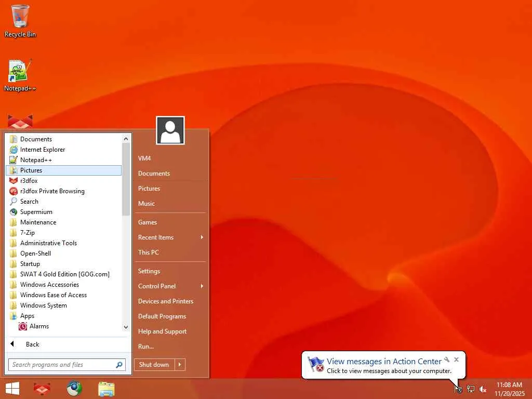The image size is (532, 399).
Task: Click the Windows Start button
Action: [12, 389]
